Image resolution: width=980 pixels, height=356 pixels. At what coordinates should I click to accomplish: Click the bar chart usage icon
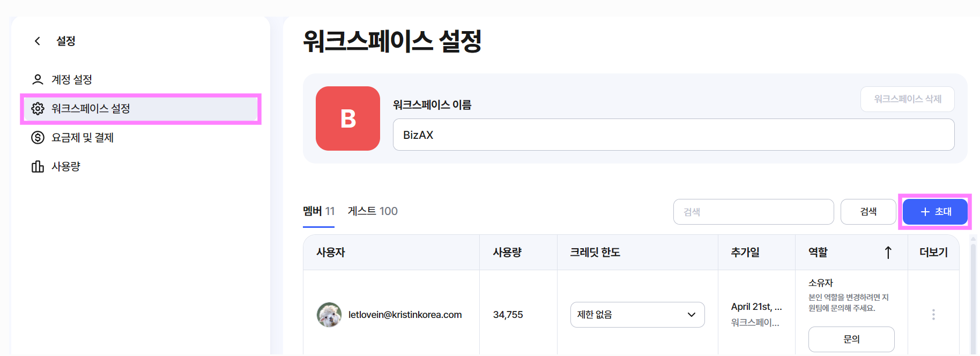coord(38,167)
